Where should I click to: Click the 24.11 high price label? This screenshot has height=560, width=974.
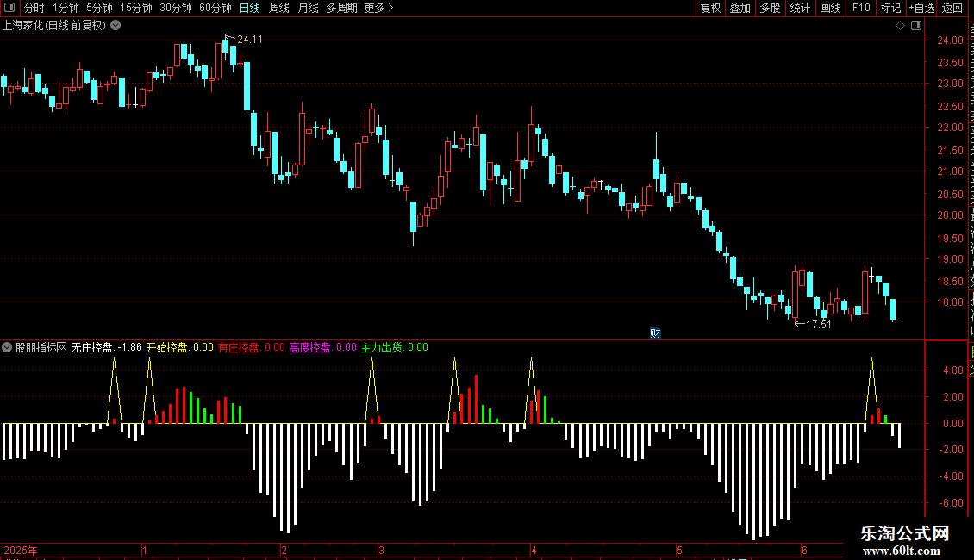tap(250, 40)
